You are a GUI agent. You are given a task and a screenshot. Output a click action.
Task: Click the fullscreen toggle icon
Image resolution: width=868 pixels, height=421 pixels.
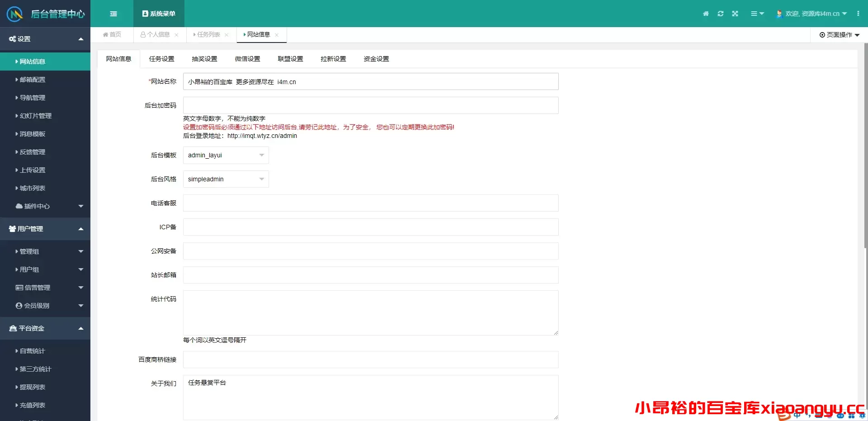coord(735,14)
